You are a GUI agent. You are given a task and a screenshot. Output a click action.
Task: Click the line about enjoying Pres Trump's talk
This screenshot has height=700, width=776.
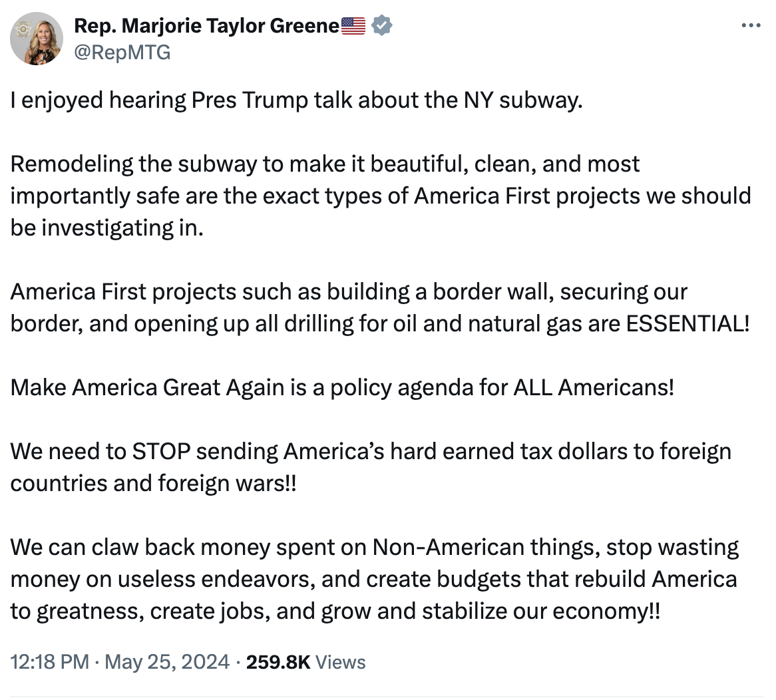[x=296, y=100]
